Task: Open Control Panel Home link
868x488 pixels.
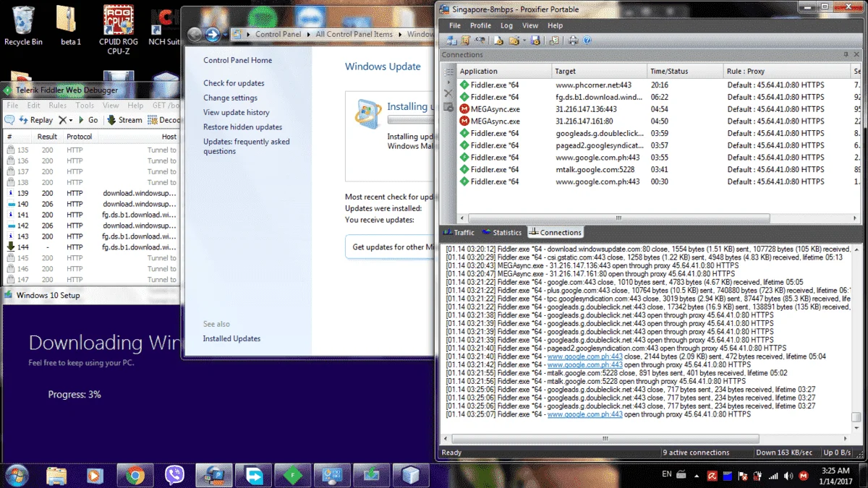Action: 238,61
